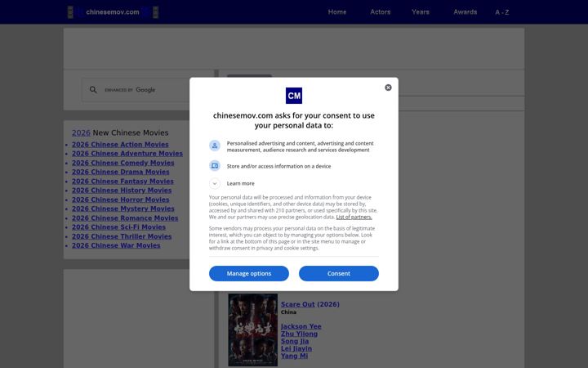The image size is (588, 368).
Task: Click the Manage options button
Action: click(x=249, y=273)
